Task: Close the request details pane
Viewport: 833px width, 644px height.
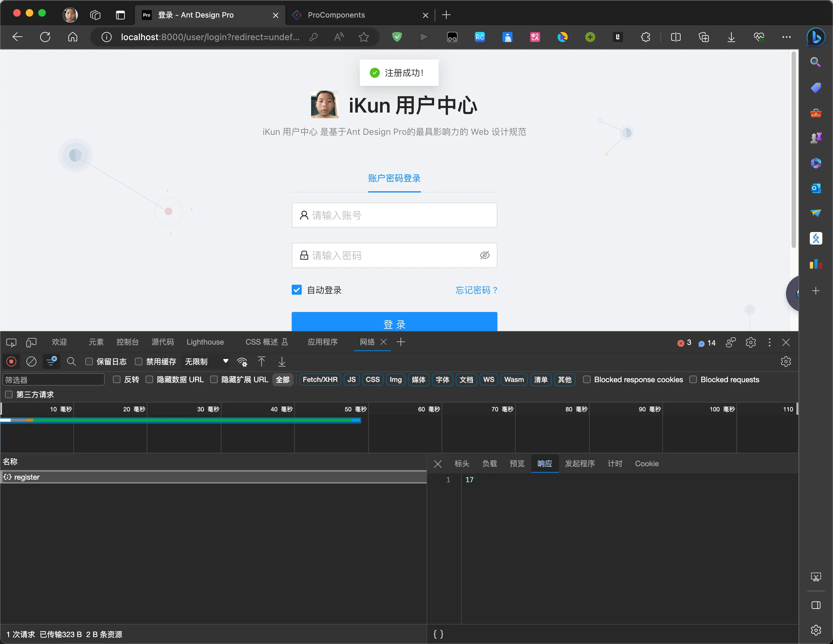Action: [x=438, y=464]
